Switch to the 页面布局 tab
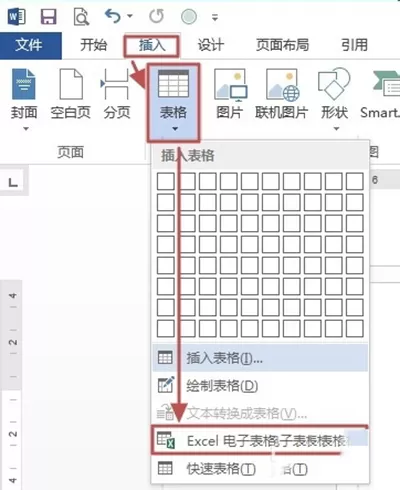400x490 pixels. point(283,45)
